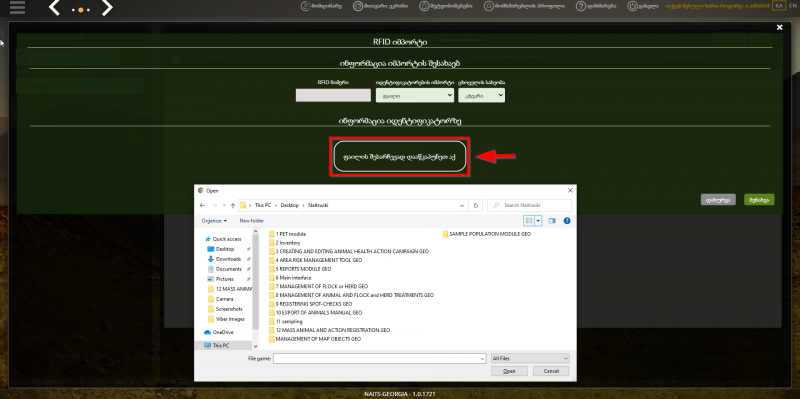Click navigation pane scrollbar down arrow

click(x=256, y=346)
